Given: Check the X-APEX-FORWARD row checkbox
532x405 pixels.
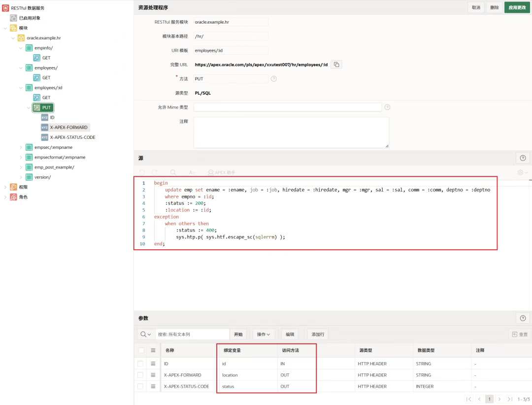Looking at the screenshot, I should (140, 375).
